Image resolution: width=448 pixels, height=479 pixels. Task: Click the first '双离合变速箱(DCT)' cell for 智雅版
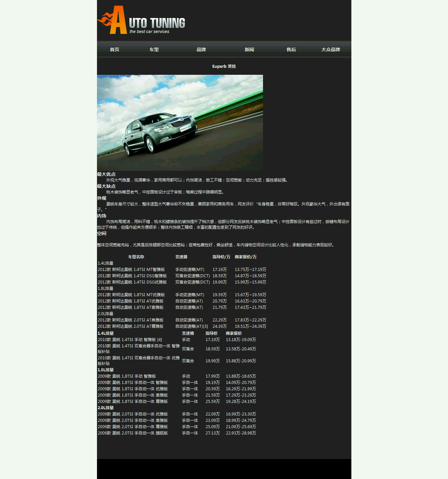(193, 276)
